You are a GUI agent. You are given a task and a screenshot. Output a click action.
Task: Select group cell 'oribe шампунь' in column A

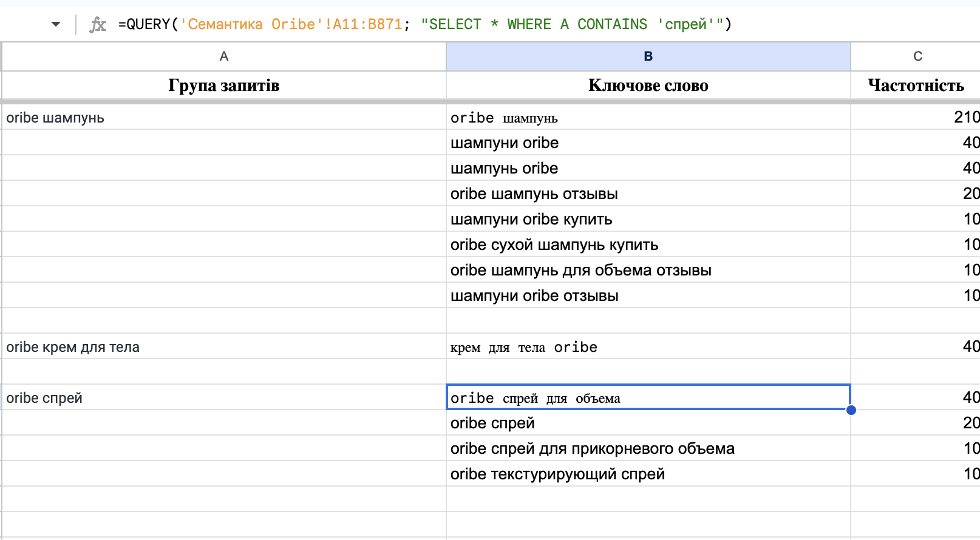(224, 117)
